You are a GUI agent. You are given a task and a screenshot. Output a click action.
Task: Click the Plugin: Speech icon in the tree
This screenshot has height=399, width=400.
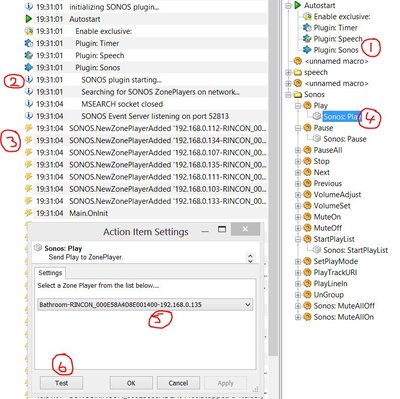307,39
